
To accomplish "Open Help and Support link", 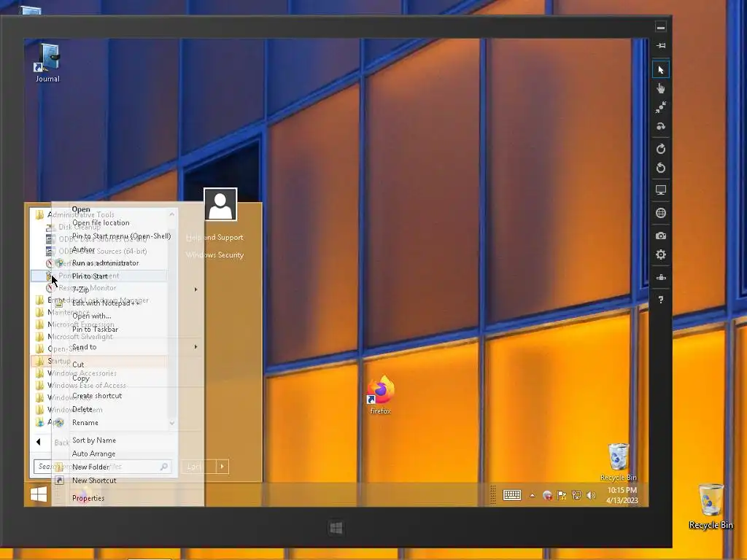I will [214, 237].
